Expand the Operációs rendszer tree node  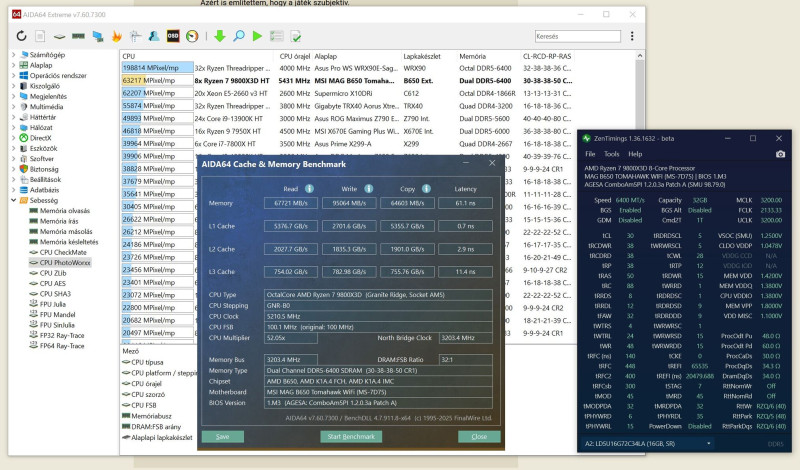click(14, 75)
